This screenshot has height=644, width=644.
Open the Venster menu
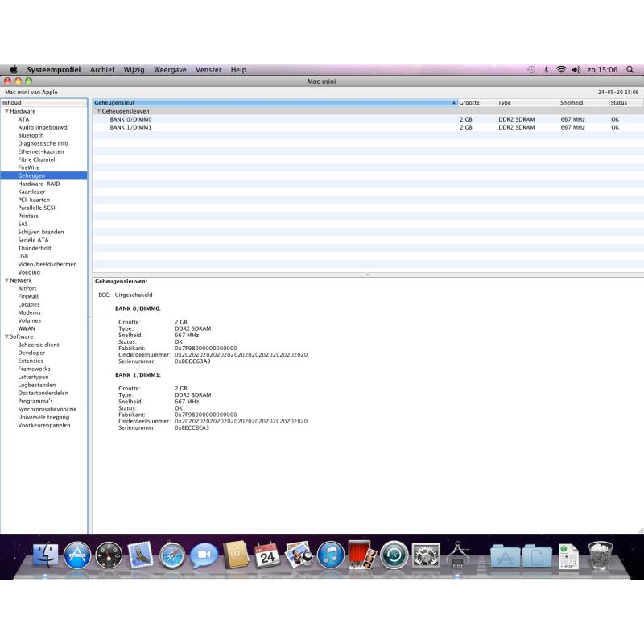[x=208, y=69]
